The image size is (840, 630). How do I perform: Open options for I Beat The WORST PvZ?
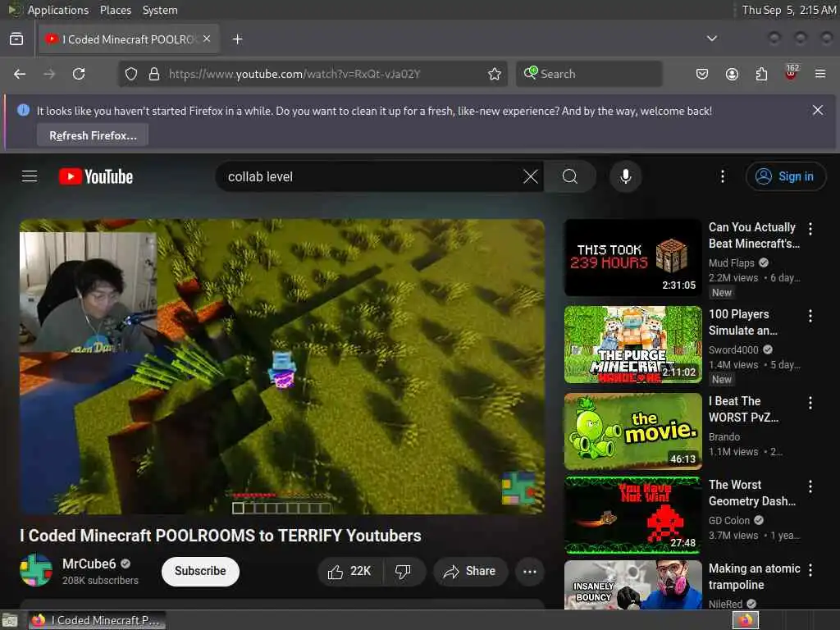pos(810,403)
